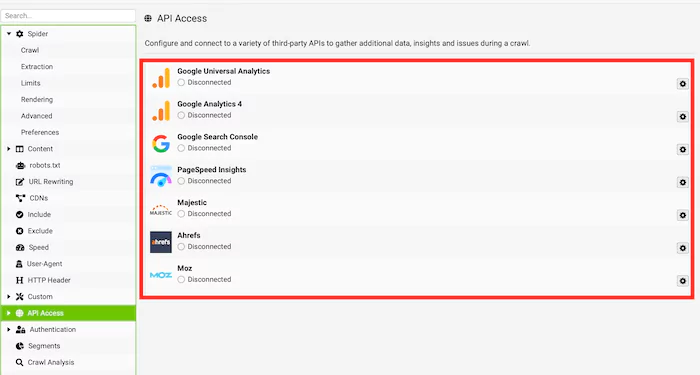The image size is (700, 375).
Task: Open settings gear for Ahrefs
Action: tap(683, 248)
